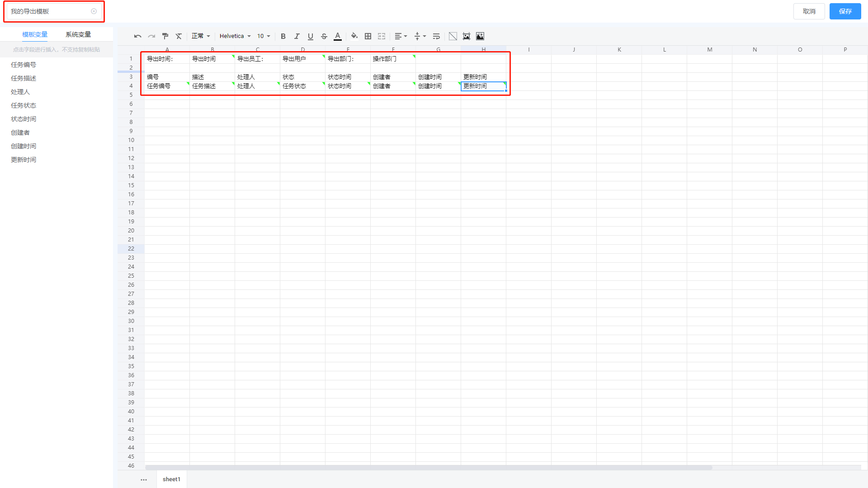Click the horizontal scrollbar
Image resolution: width=868 pixels, height=488 pixels.
click(429, 467)
